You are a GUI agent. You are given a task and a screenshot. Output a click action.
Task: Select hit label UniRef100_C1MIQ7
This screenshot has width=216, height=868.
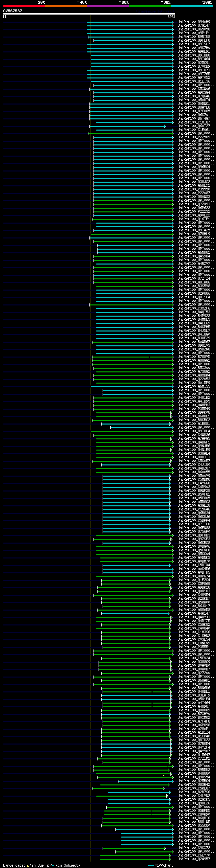click(194, 122)
